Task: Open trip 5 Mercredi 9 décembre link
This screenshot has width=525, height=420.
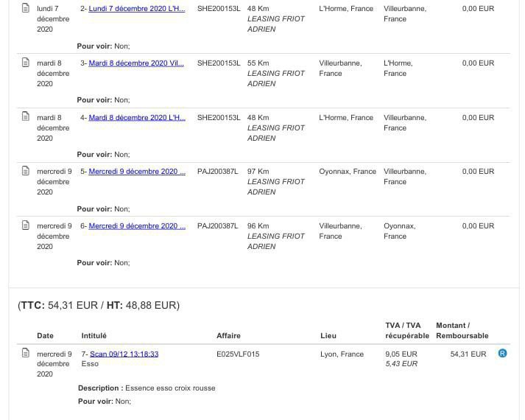Action: (x=137, y=172)
